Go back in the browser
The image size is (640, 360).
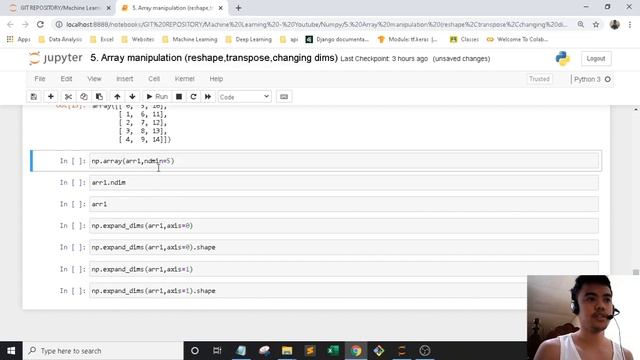[x=10, y=24]
